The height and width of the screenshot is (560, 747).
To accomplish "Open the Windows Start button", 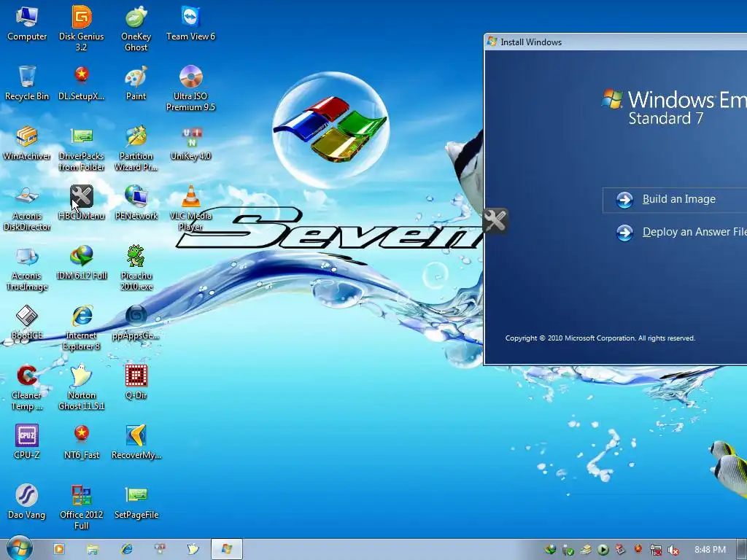I will (x=19, y=548).
